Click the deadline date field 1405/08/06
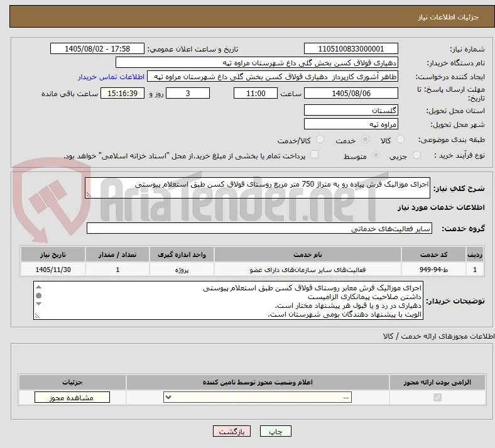Viewport: 495px width, 448px height. pyautogui.click(x=351, y=93)
